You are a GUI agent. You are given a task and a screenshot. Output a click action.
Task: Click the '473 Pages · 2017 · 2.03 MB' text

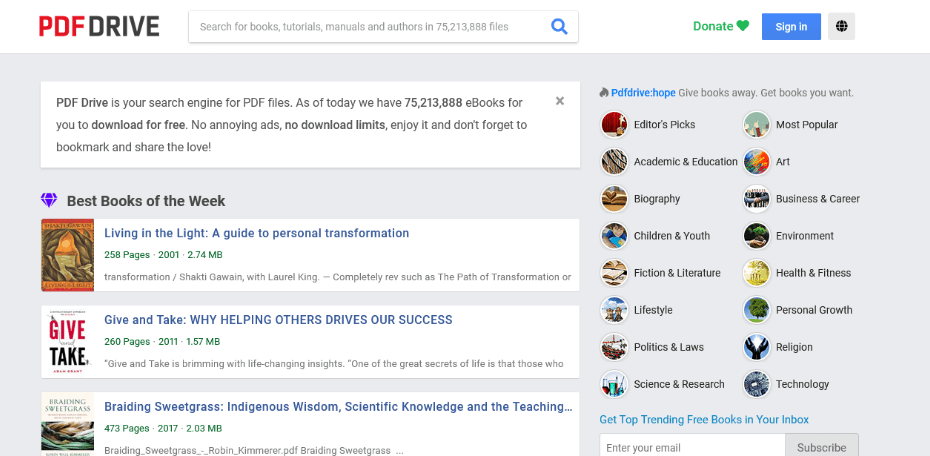pos(163,428)
